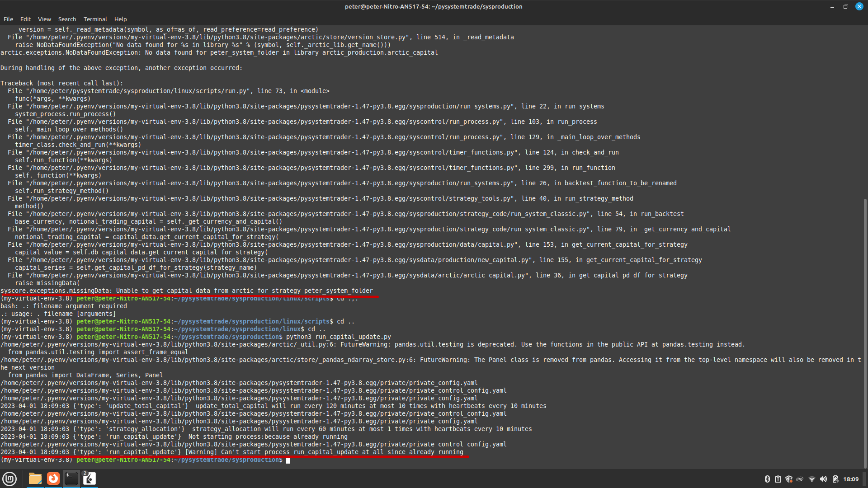This screenshot has height=488, width=868.
Task: Open the volume control tray icon
Action: (823, 479)
